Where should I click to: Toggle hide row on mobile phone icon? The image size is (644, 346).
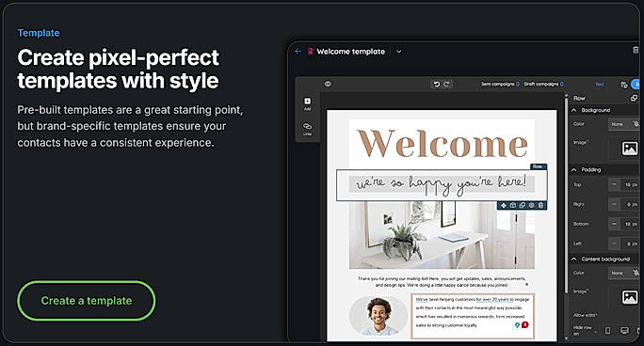608,330
